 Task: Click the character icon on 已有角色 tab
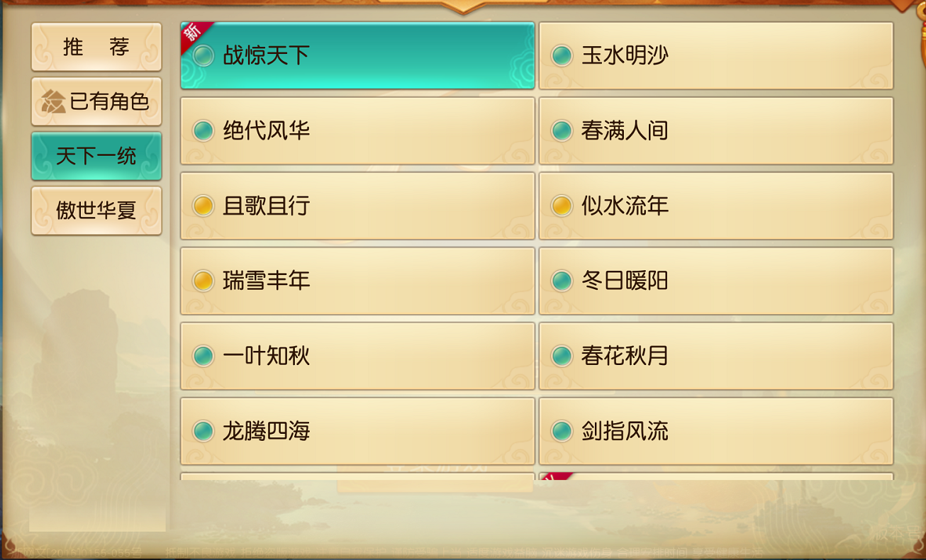coord(53,102)
